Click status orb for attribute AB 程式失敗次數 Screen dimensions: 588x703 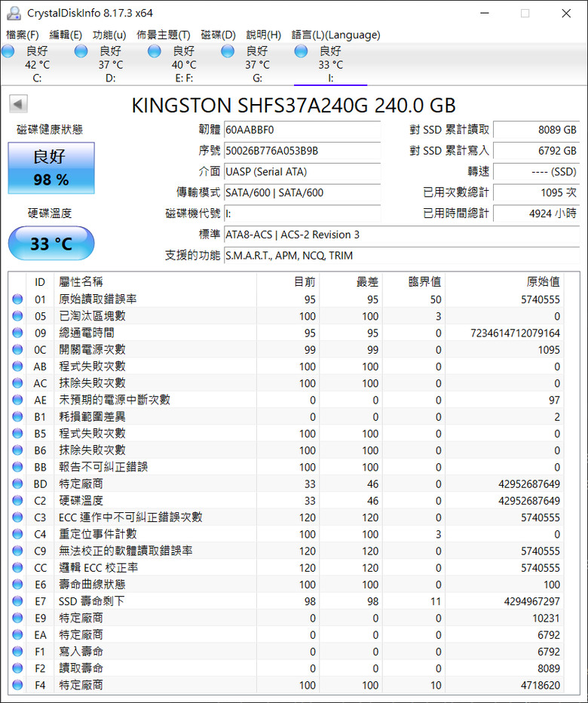17,367
